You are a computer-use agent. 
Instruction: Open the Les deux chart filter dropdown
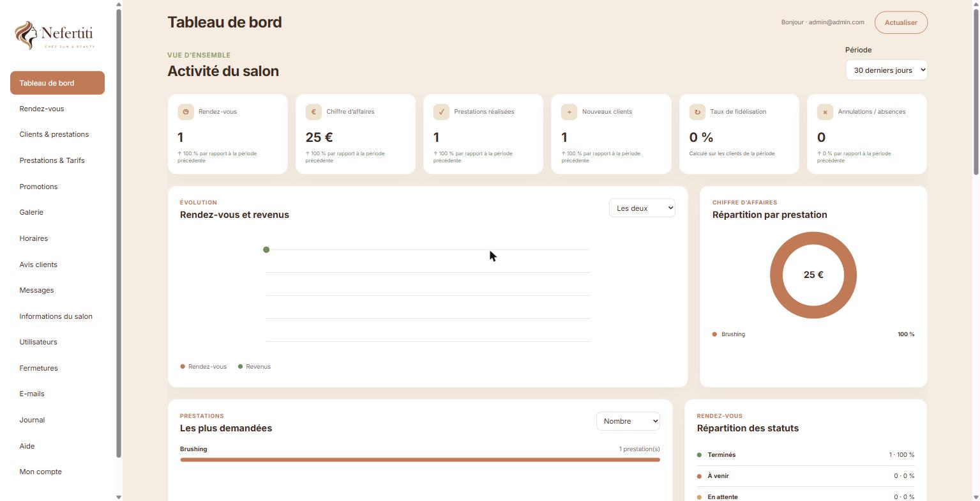point(642,208)
